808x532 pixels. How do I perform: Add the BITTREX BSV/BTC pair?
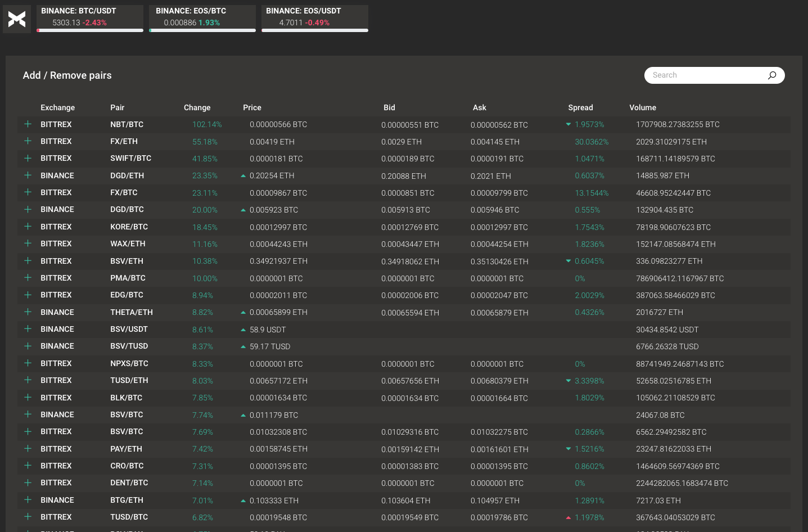[x=28, y=431]
